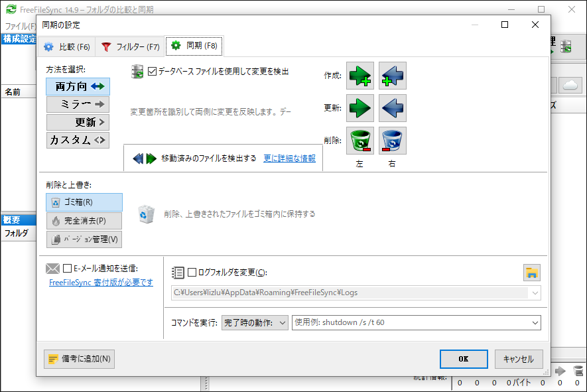
Task: Switch to 同期 (F8) tab
Action: (x=194, y=46)
